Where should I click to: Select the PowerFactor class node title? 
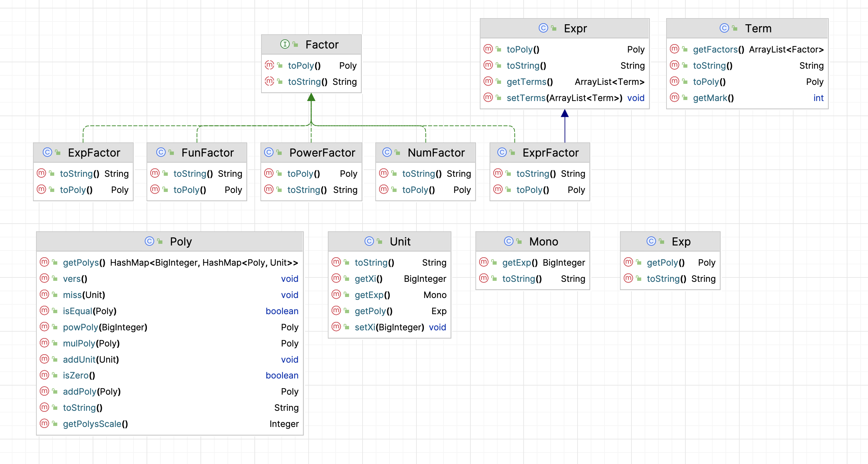point(311,153)
